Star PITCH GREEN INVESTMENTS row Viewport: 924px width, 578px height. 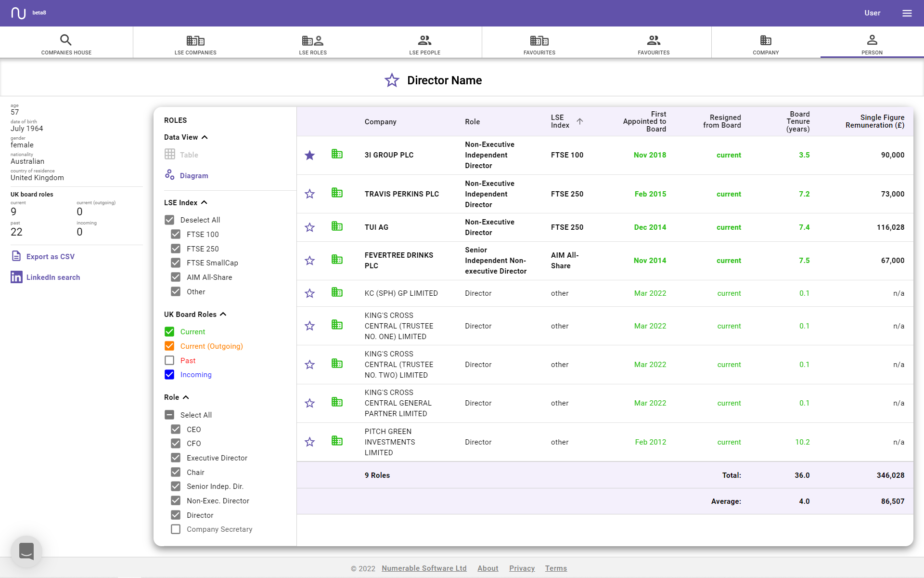309,442
